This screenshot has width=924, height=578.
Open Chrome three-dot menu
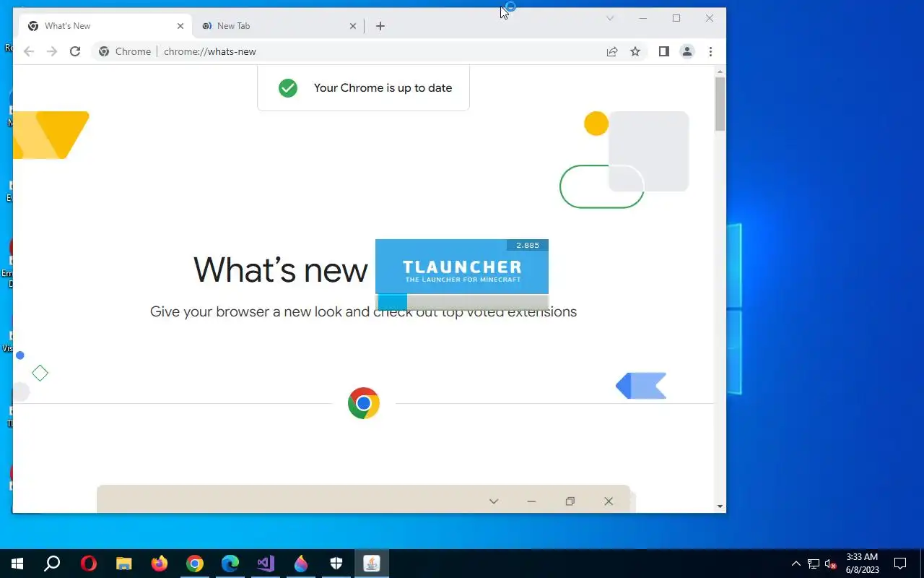click(x=710, y=51)
